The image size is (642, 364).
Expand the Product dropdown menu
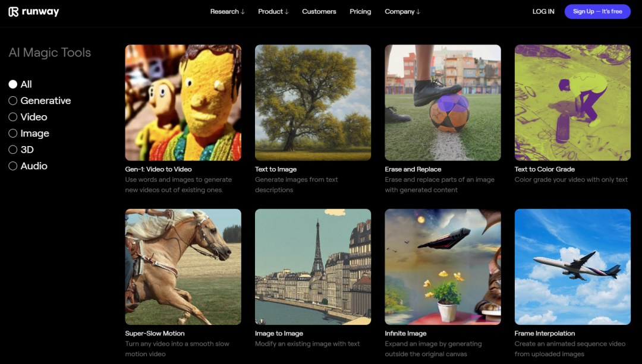273,12
